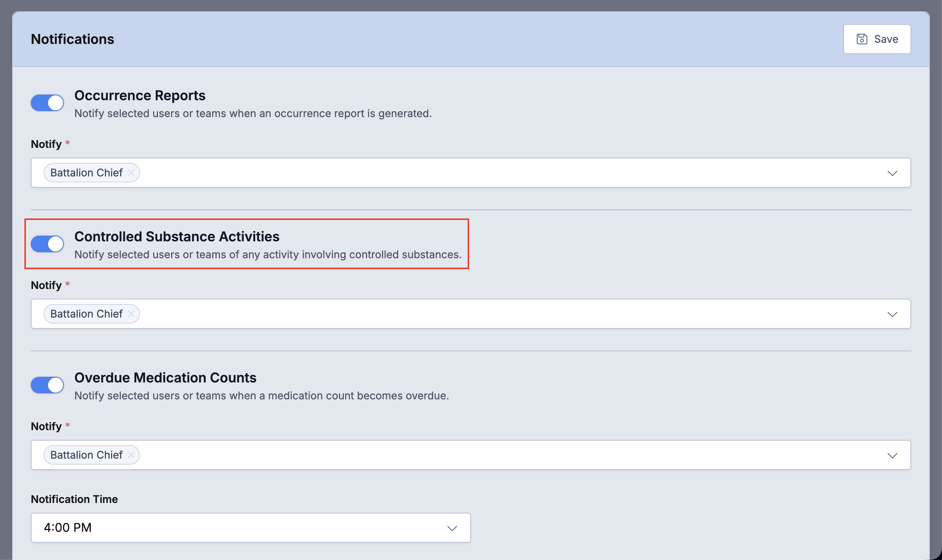Image resolution: width=942 pixels, height=560 pixels.
Task: Click the Battalion Chief tag under Occurrence Reports
Action: (92, 173)
